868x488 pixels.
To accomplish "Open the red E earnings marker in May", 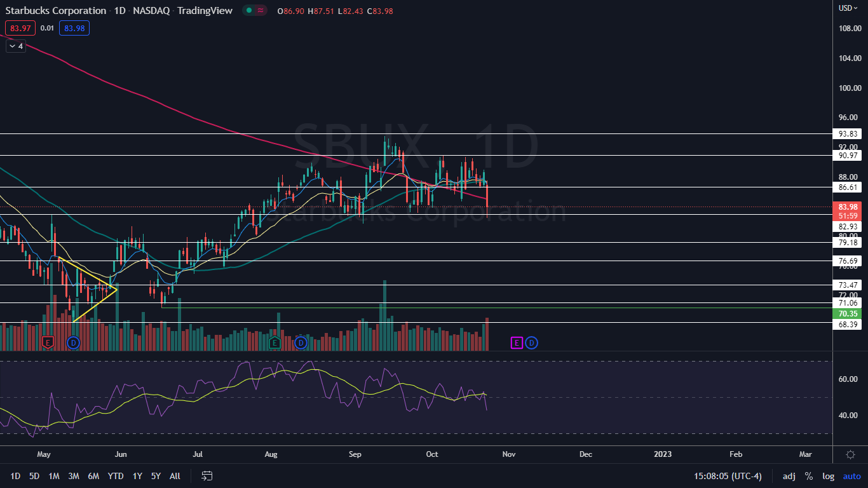I will pos(48,343).
